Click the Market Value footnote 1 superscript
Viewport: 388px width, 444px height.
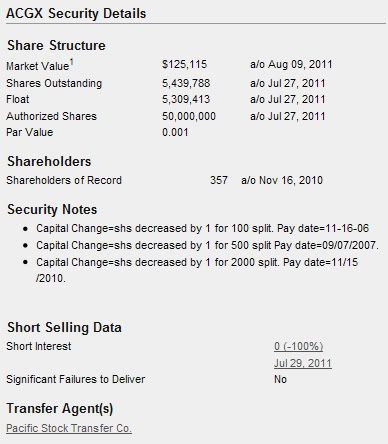71,62
